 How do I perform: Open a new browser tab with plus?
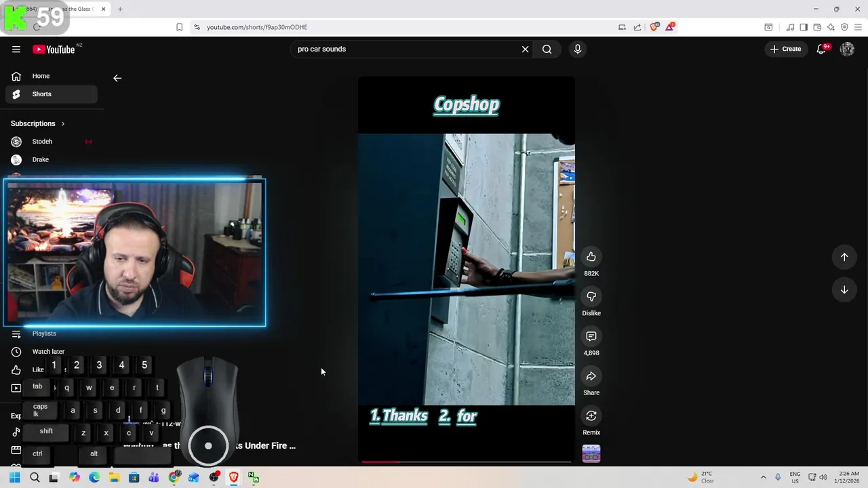pyautogui.click(x=120, y=9)
